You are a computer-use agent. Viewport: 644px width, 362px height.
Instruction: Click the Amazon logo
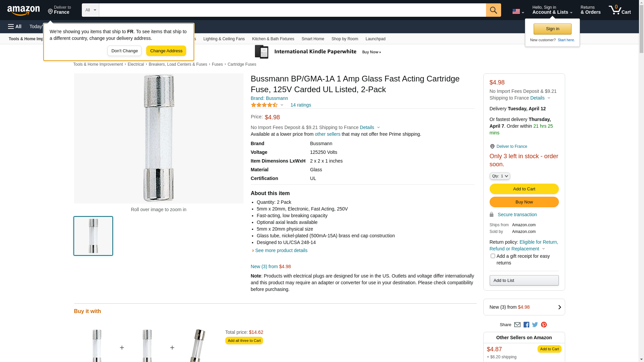click(23, 10)
